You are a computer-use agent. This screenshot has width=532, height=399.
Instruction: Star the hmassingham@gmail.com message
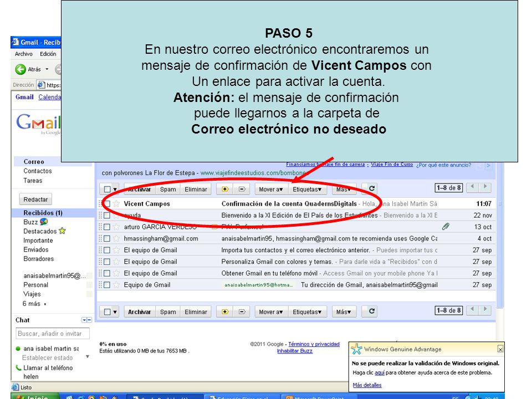(x=116, y=238)
